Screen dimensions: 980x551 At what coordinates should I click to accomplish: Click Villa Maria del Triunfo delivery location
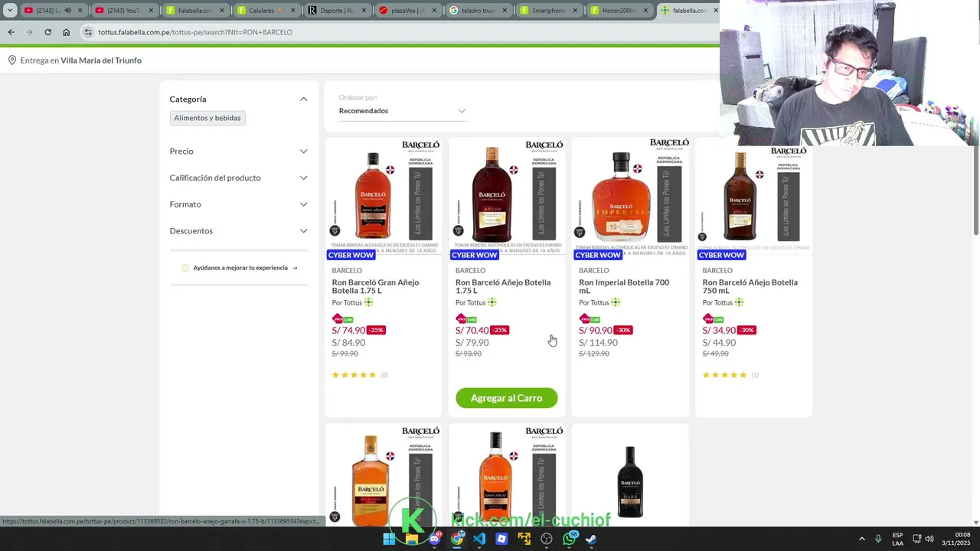(101, 60)
